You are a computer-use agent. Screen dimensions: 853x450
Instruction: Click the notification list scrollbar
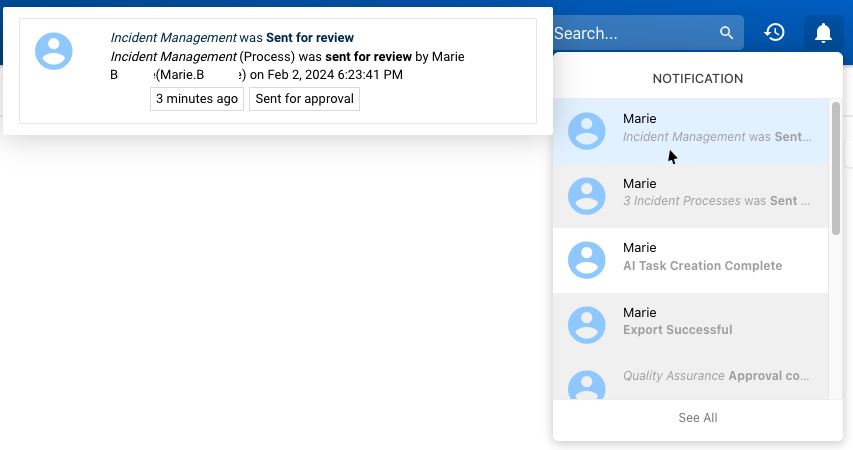[835, 168]
